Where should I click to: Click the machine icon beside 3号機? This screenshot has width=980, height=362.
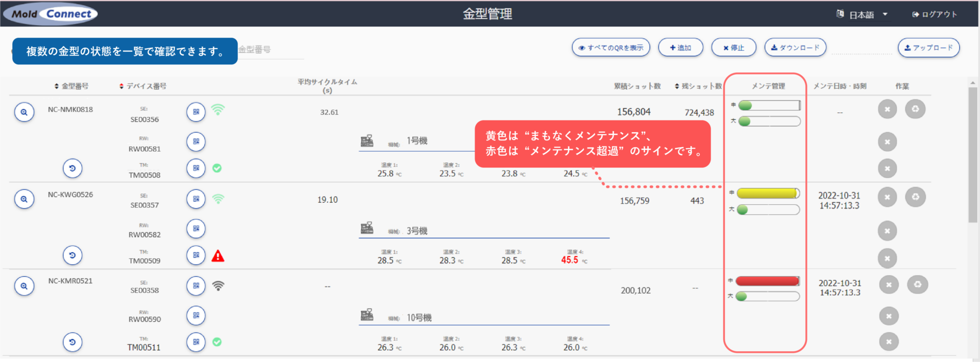pos(367,228)
